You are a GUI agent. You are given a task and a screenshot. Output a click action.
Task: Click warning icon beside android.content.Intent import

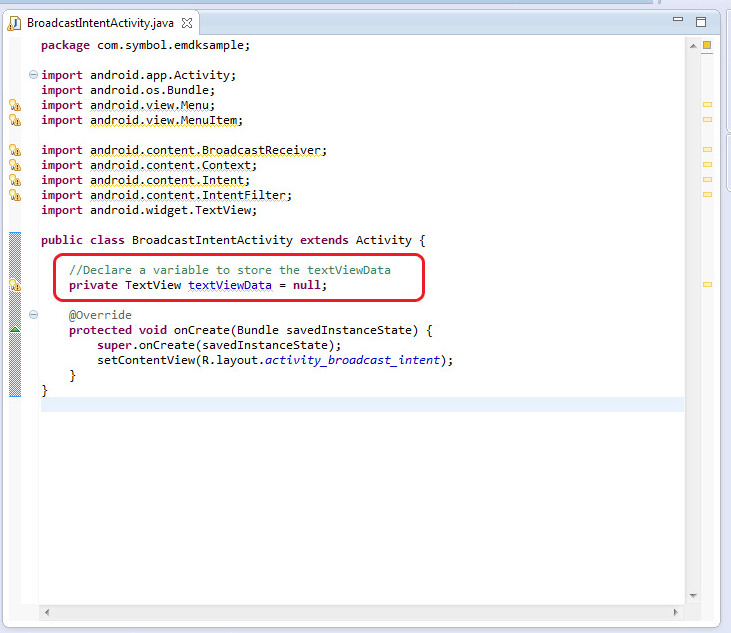click(x=15, y=180)
